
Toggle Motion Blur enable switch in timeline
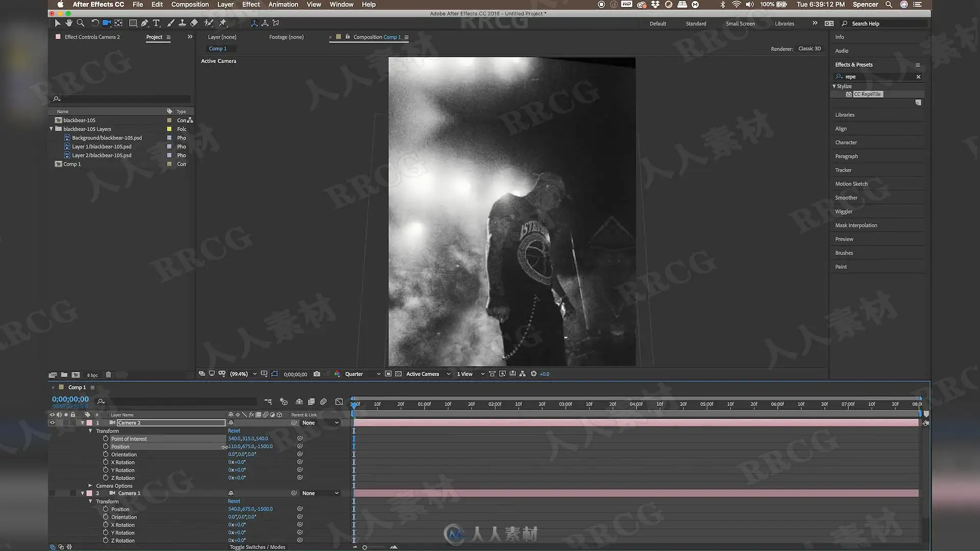tap(324, 402)
